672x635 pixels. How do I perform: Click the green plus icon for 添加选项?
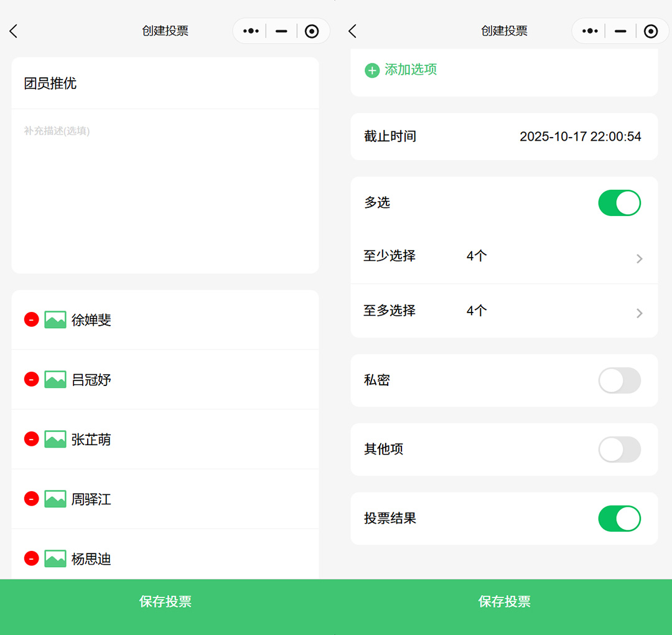[x=371, y=70]
